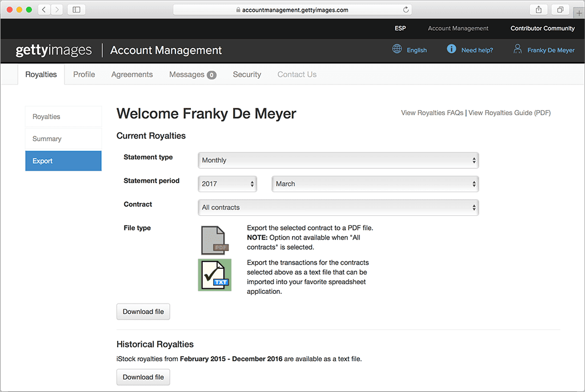Viewport: 585px width, 392px height.
Task: Click the Franky De Meyer account link
Action: [x=551, y=50]
